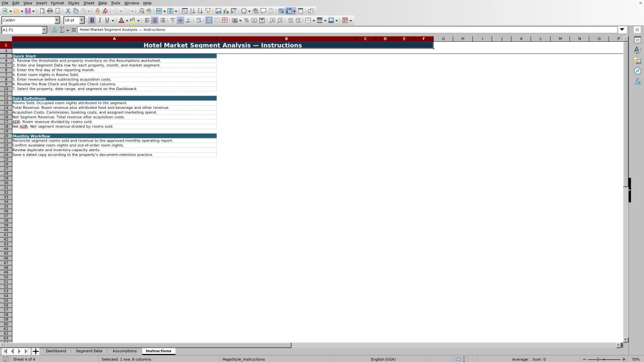The height and width of the screenshot is (362, 644).
Task: Click the Merge and Center Cells icon
Action: (209, 20)
